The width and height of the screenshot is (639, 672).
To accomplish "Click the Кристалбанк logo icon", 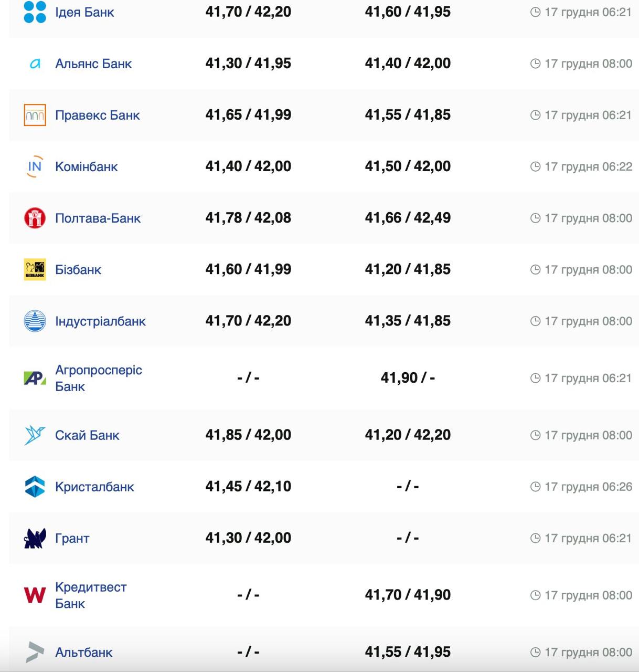I will tap(35, 487).
